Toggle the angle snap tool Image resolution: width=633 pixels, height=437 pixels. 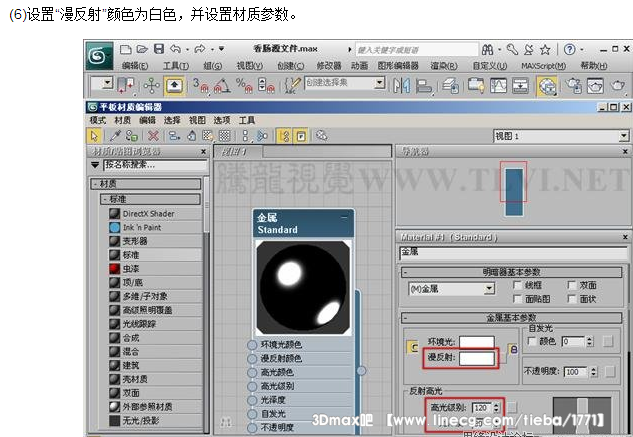click(x=222, y=85)
